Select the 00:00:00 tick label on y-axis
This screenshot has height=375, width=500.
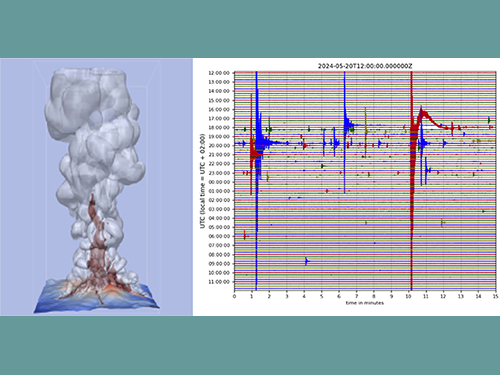click(219, 182)
